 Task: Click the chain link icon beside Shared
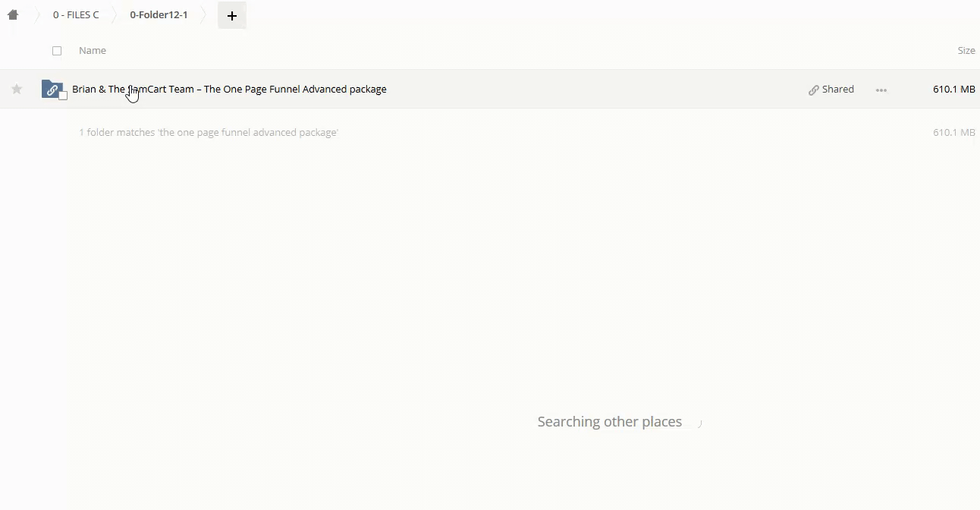814,90
